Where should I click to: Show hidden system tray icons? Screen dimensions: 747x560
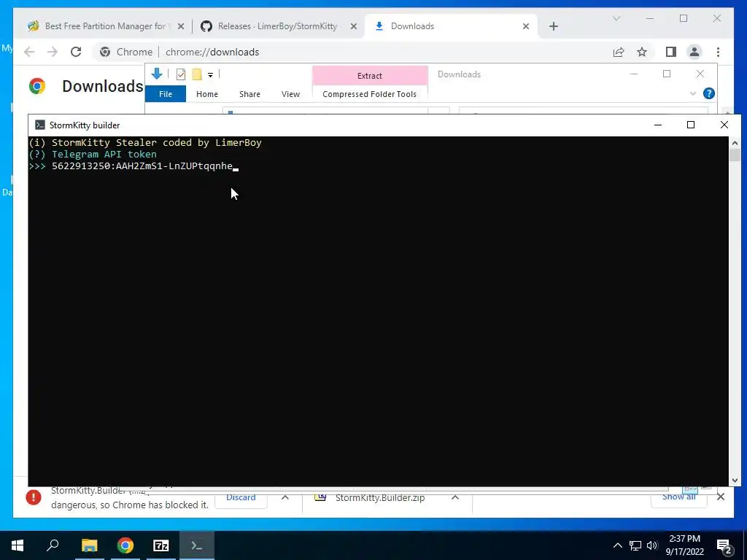click(x=617, y=545)
